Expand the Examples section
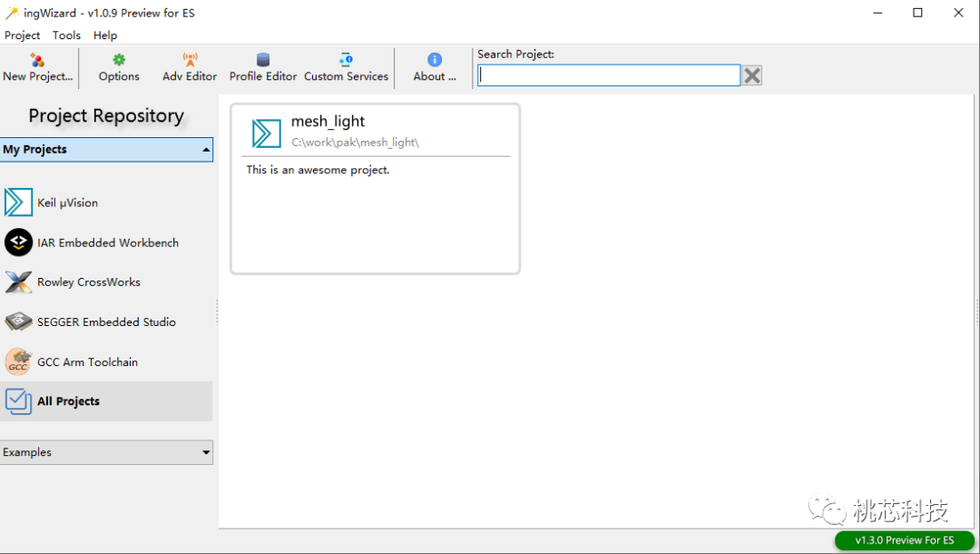Viewport: 980px width, 554px height. click(106, 452)
